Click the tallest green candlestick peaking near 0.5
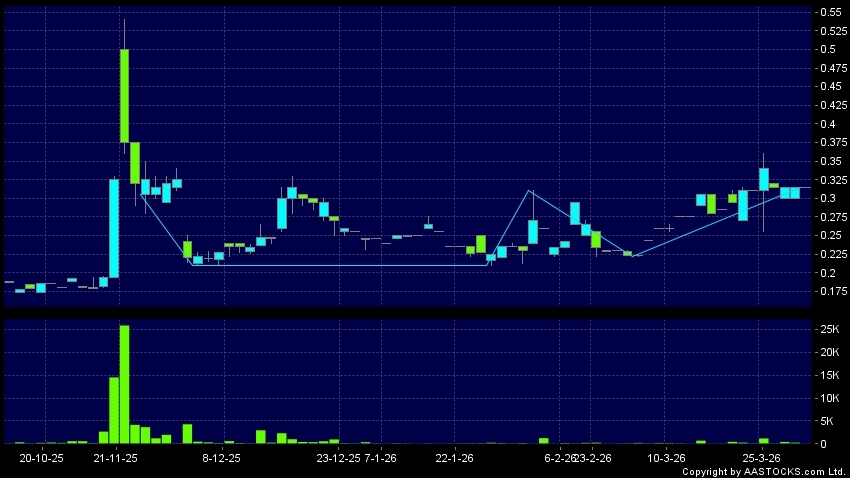 pyautogui.click(x=124, y=95)
